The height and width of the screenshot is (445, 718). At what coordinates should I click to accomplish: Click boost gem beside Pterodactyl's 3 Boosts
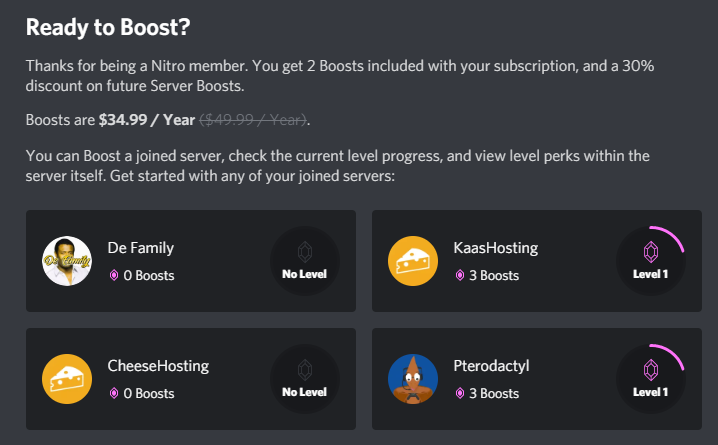pyautogui.click(x=459, y=394)
